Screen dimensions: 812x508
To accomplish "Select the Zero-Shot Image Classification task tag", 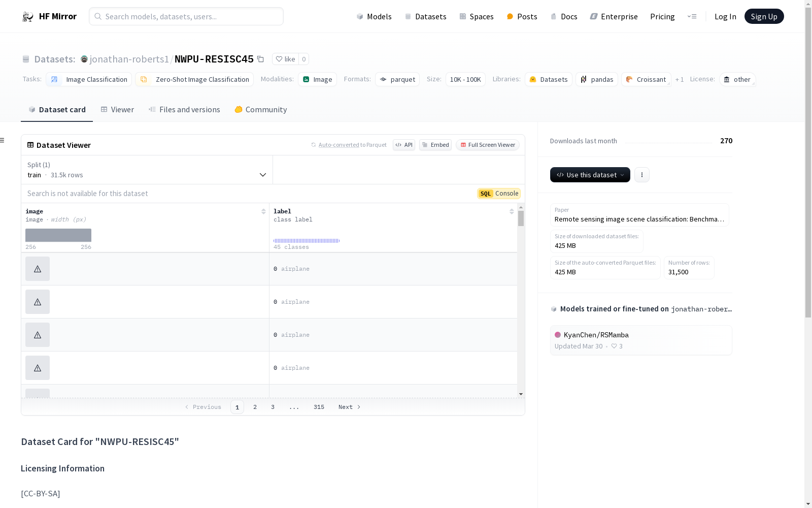I will [x=194, y=79].
